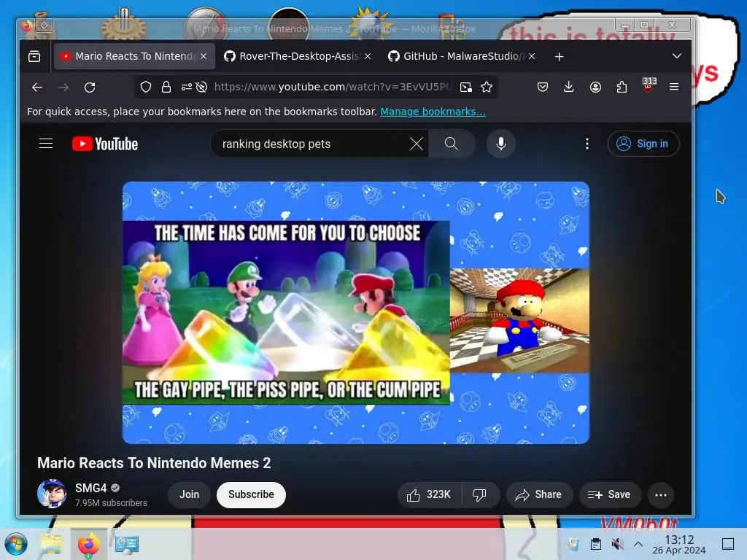Share this video

coord(539,495)
